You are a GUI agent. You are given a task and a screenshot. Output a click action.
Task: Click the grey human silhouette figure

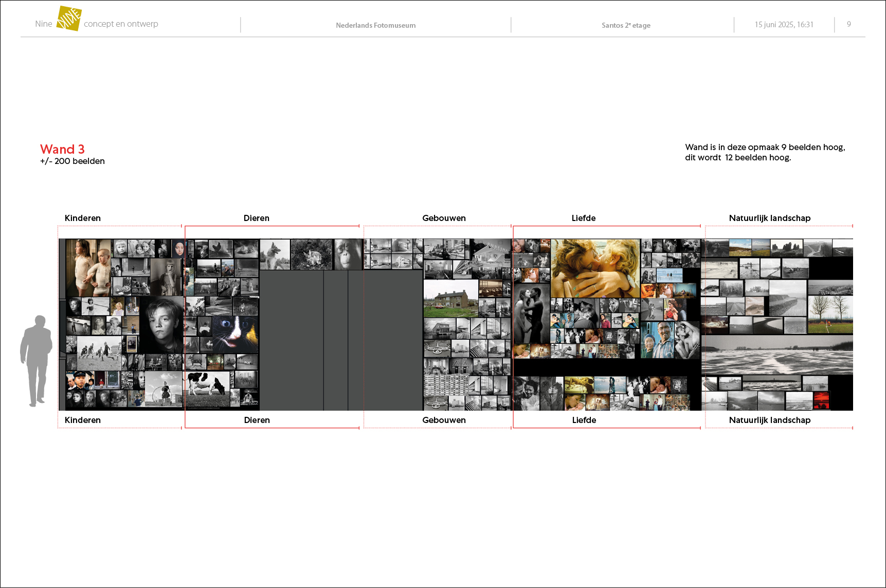(37, 361)
